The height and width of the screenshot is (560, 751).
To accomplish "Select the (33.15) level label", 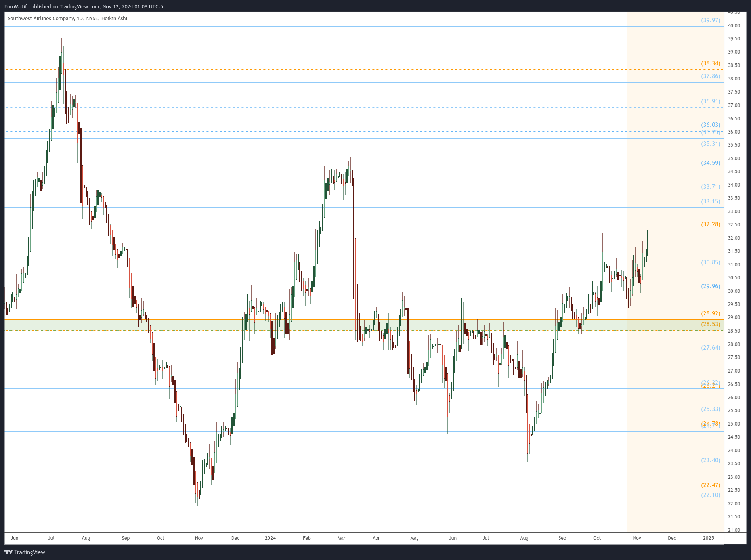I will click(711, 201).
